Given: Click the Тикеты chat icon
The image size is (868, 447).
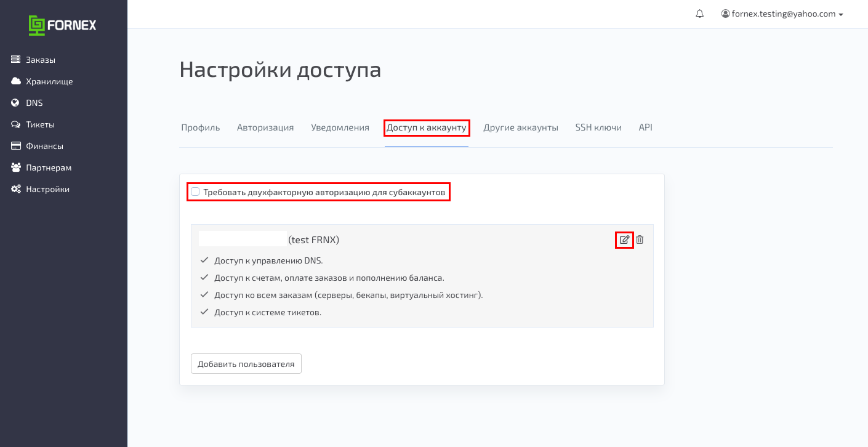Looking at the screenshot, I should (16, 124).
